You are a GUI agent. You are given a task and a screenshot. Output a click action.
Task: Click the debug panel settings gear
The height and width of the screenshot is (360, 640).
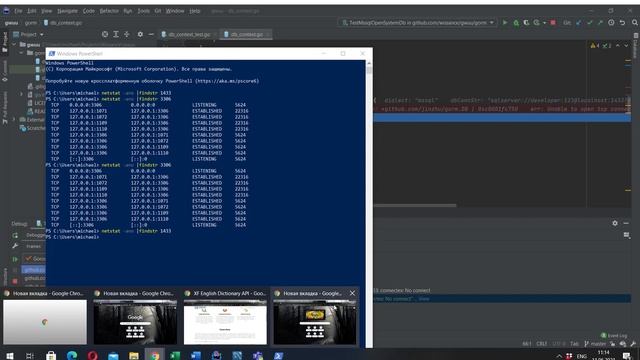click(615, 223)
